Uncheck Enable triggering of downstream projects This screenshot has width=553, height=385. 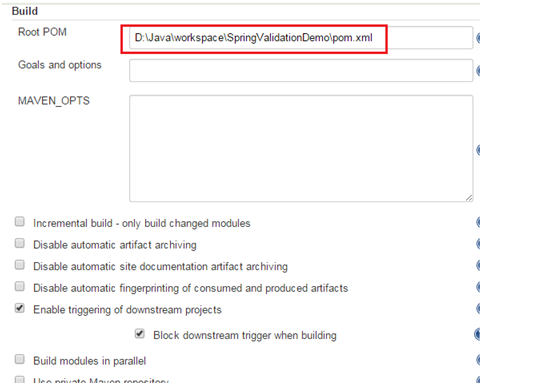click(x=20, y=308)
